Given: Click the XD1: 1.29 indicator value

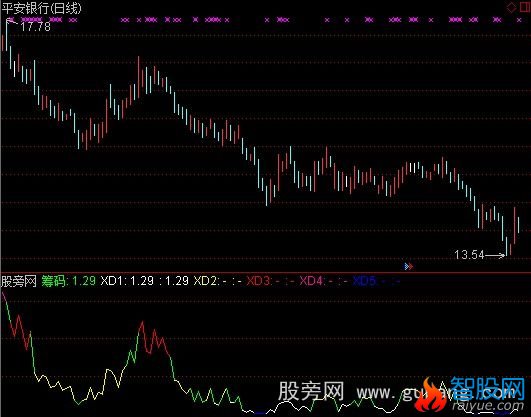Looking at the screenshot, I should coord(127,281).
